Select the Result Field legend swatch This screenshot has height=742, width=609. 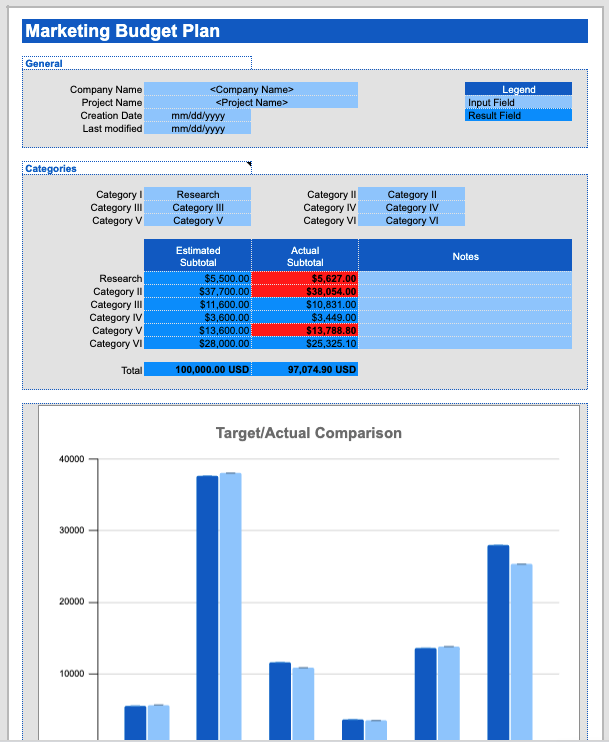coord(518,115)
